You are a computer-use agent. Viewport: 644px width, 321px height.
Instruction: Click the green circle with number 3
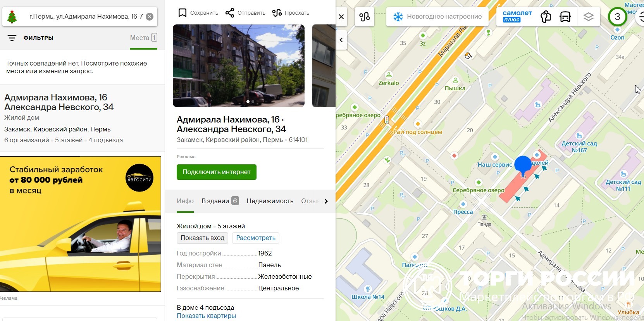[617, 17]
